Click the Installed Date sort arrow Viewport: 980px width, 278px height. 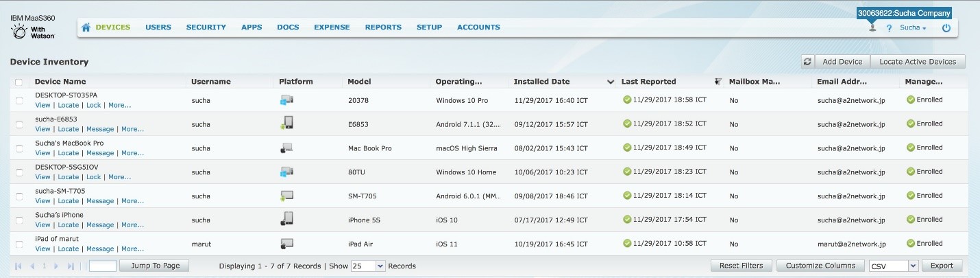pyautogui.click(x=611, y=82)
